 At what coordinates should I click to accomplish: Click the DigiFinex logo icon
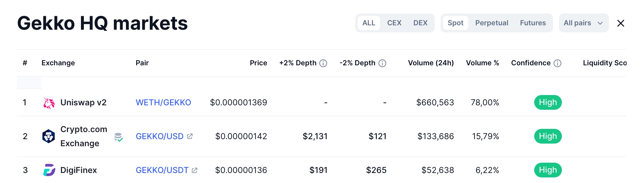pos(49,170)
